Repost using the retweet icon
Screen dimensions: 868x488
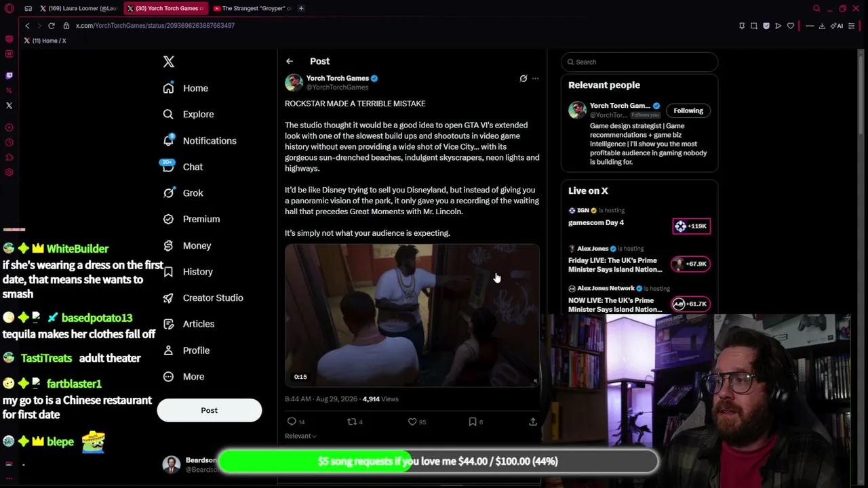click(x=351, y=422)
